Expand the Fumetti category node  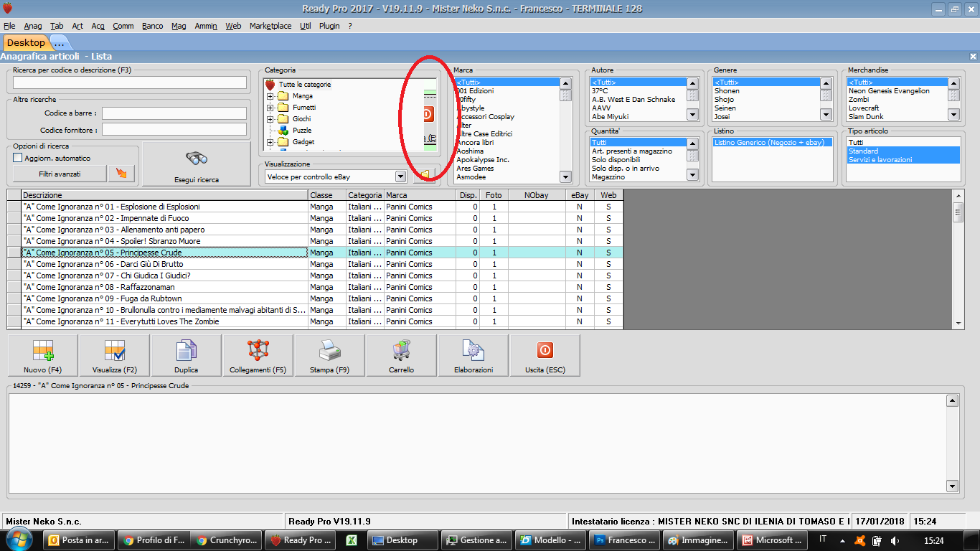(x=270, y=108)
